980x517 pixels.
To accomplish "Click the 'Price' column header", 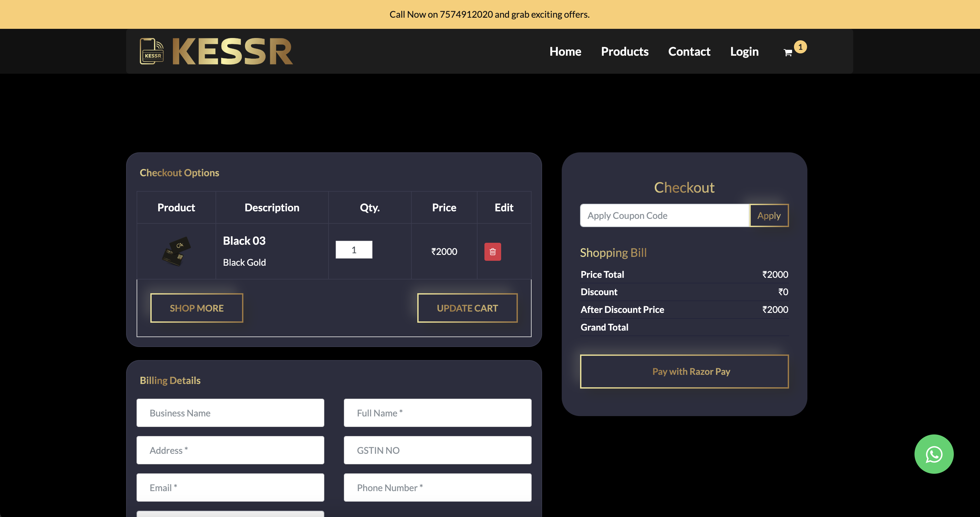I will coord(444,207).
